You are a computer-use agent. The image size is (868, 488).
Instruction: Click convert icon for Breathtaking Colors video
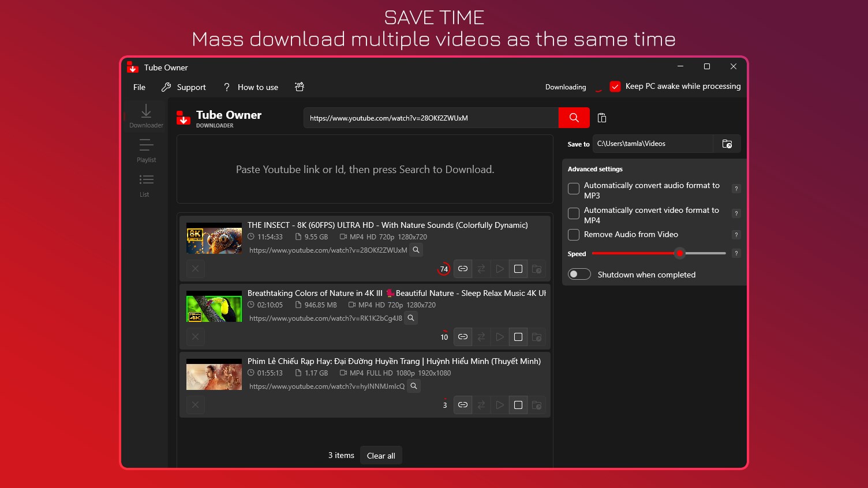pos(481,337)
